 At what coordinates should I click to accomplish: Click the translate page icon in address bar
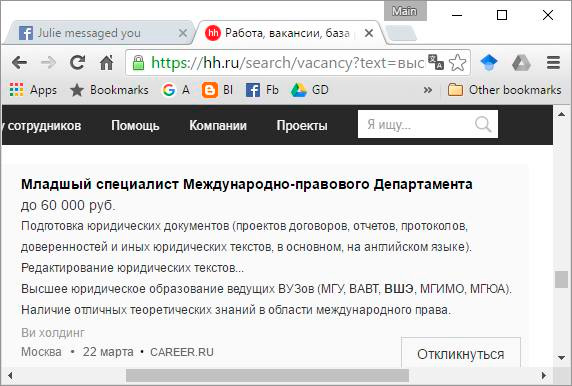pos(436,62)
